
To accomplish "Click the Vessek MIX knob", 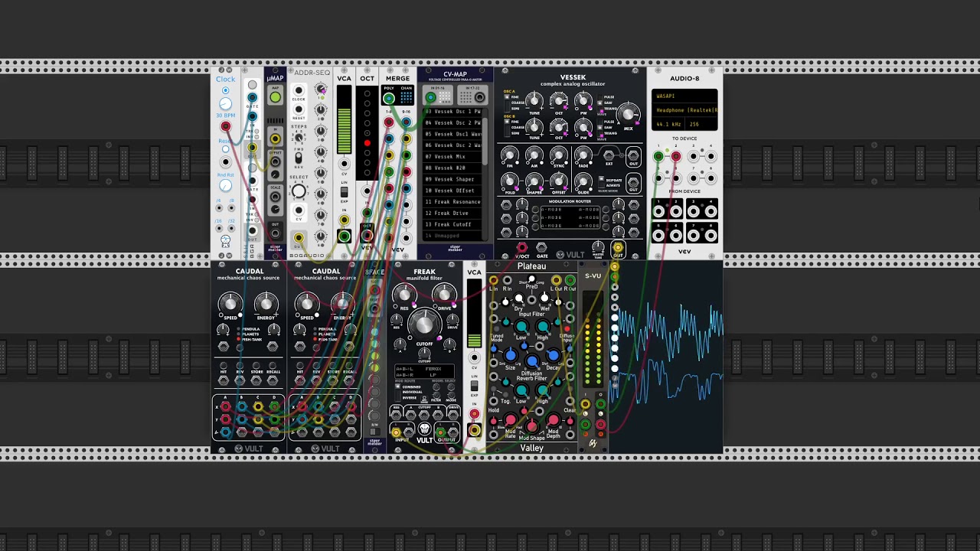I will 629,114.
